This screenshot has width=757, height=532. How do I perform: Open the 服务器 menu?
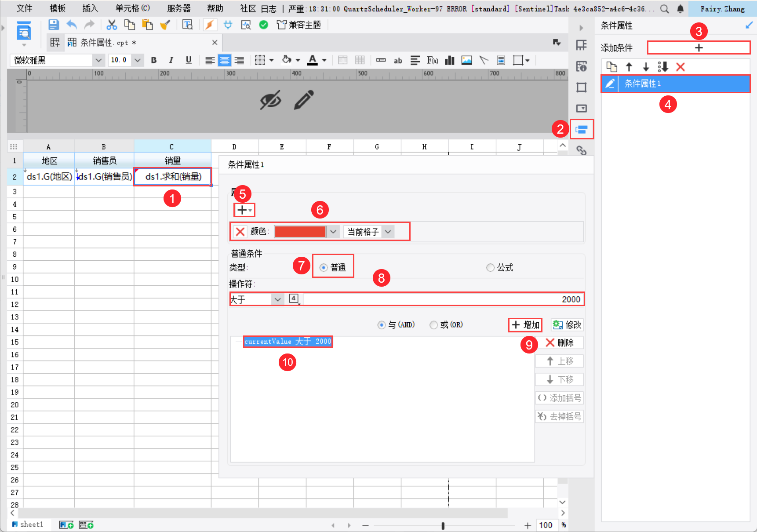tap(179, 8)
